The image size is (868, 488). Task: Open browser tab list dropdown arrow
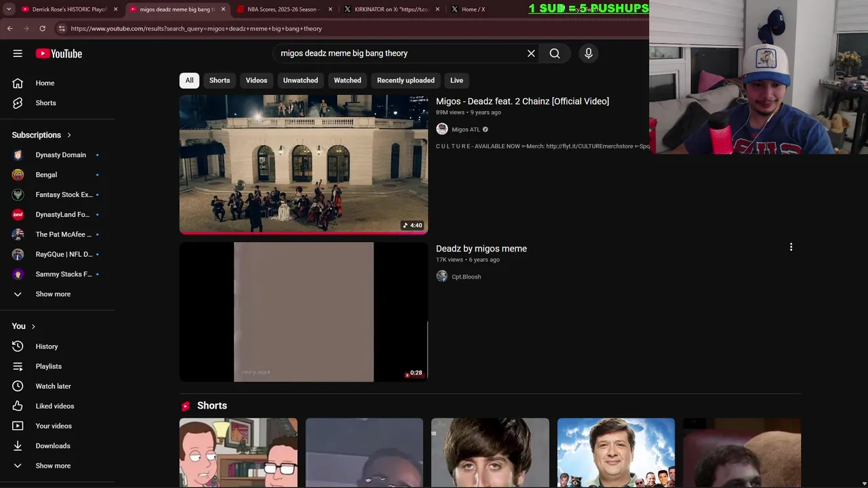click(x=9, y=9)
